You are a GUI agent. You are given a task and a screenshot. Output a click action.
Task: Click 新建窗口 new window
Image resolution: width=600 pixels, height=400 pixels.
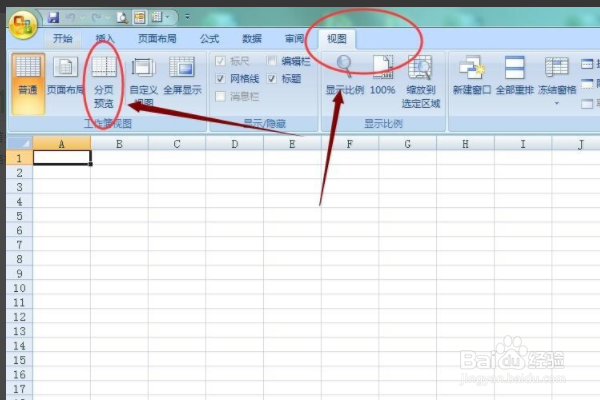471,75
